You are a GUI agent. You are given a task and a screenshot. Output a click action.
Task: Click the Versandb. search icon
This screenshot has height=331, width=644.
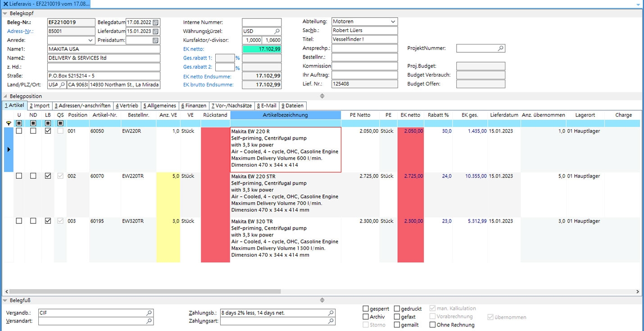(x=149, y=313)
